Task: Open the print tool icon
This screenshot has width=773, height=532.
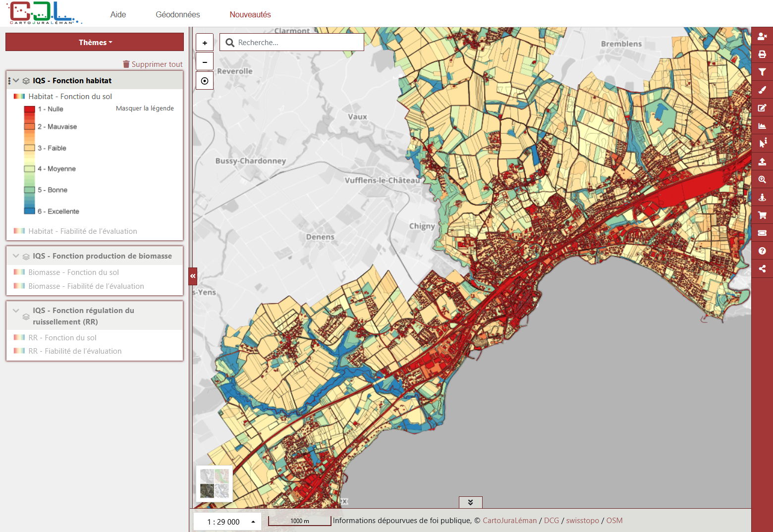Action: (x=762, y=54)
